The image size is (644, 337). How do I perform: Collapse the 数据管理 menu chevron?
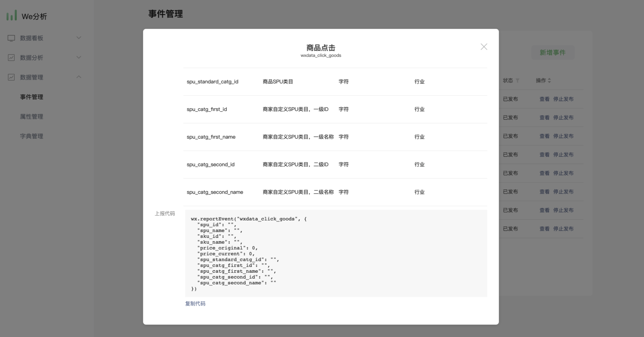pyautogui.click(x=79, y=77)
